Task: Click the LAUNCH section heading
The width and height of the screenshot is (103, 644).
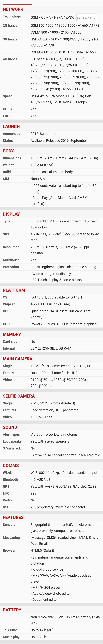Action: [11, 126]
